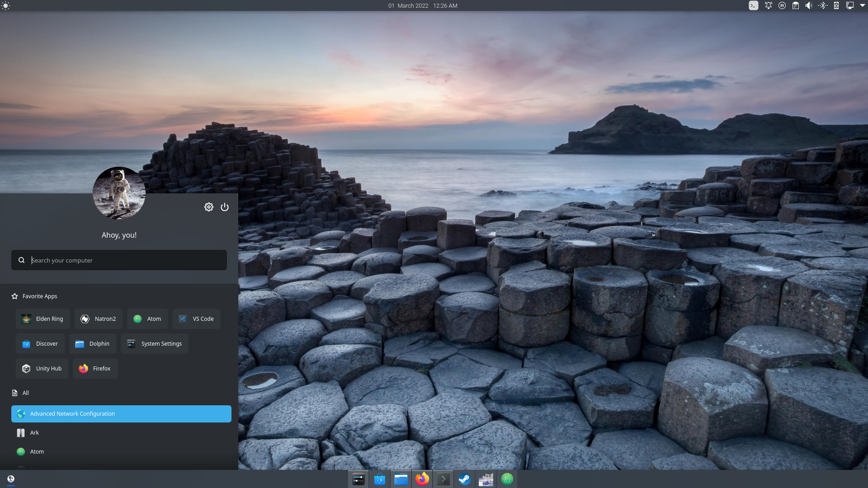
Task: Toggle volume/mute in system tray
Action: [x=809, y=5]
